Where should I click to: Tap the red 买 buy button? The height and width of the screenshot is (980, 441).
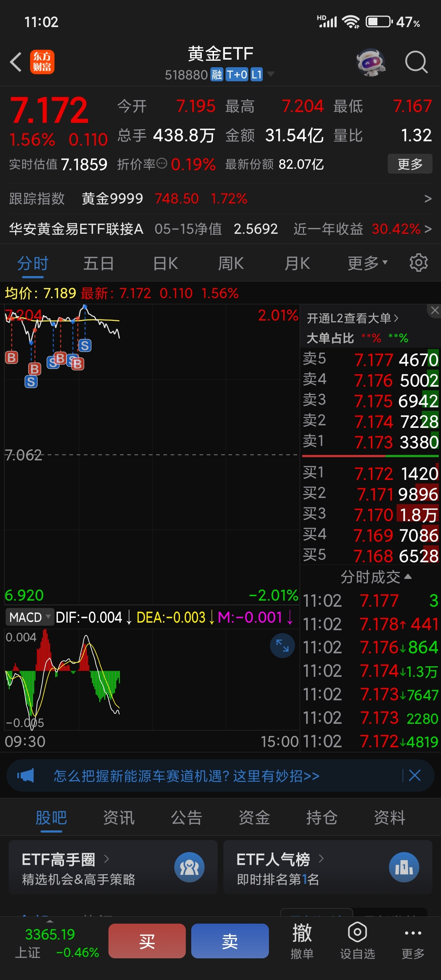coord(147,941)
